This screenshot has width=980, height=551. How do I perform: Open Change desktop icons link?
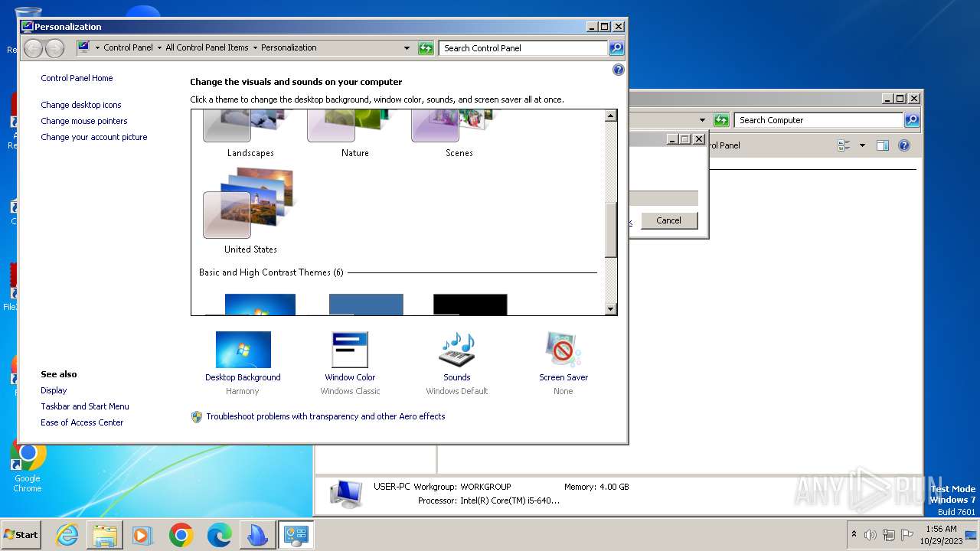click(81, 105)
